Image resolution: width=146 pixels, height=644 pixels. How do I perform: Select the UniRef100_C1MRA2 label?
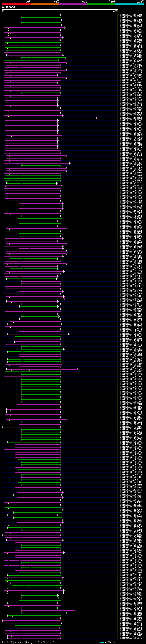[131, 573]
